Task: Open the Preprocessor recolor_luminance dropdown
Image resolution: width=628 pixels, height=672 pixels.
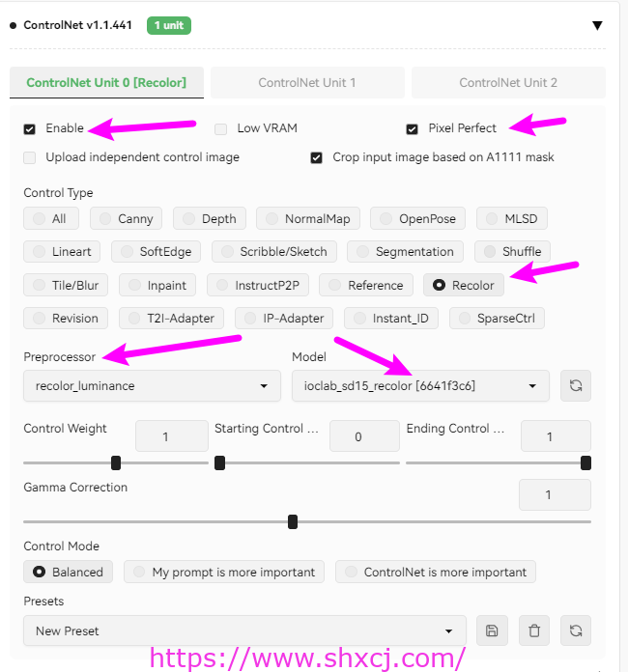Action: click(x=152, y=385)
